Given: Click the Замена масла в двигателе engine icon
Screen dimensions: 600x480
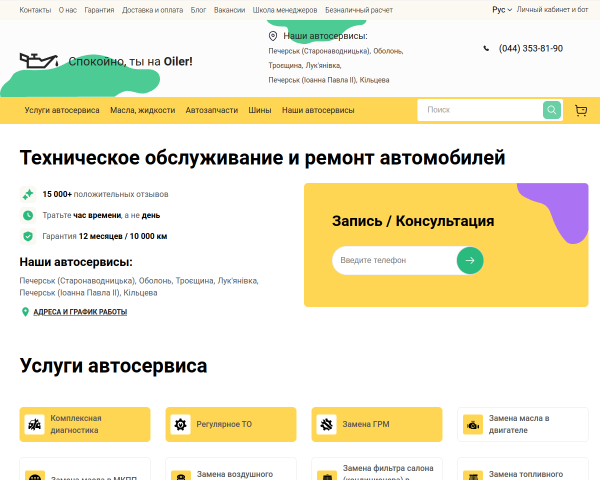Looking at the screenshot, I should coord(473,424).
